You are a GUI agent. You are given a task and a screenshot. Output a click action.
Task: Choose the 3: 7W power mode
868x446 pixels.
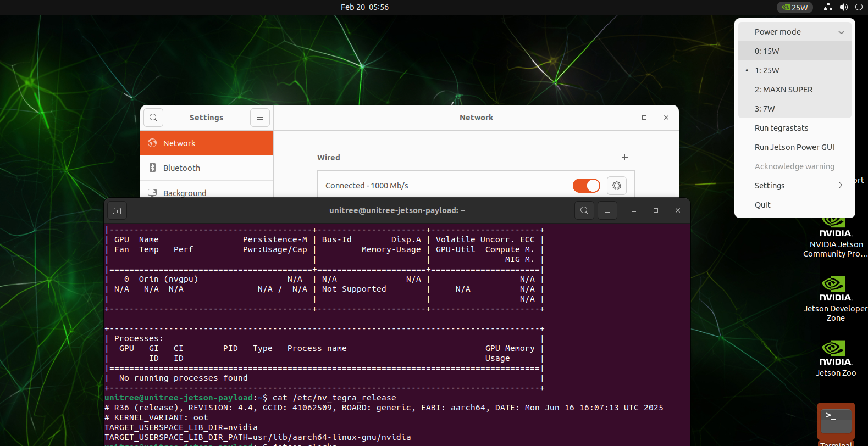click(x=765, y=109)
